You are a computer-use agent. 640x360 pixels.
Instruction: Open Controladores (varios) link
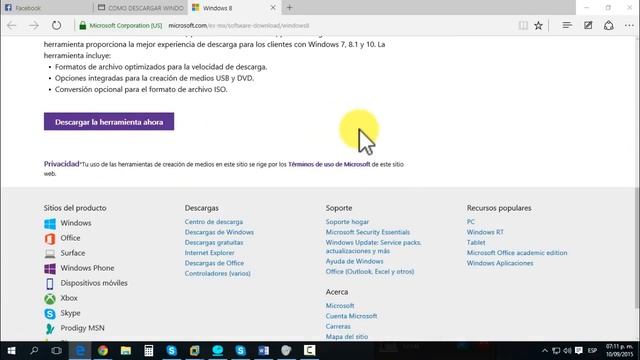click(218, 273)
